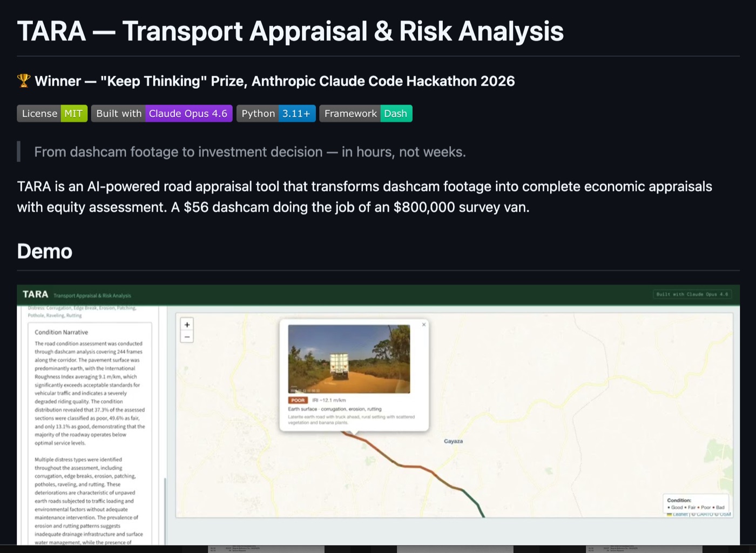Click the Leaflet attribution link
Viewport: 756px width, 553px height.
(x=680, y=514)
